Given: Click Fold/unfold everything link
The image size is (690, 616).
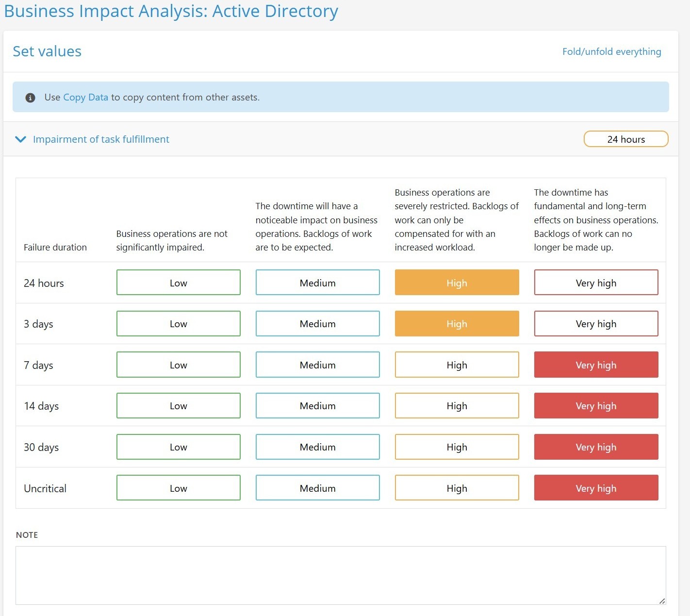Looking at the screenshot, I should [611, 51].
